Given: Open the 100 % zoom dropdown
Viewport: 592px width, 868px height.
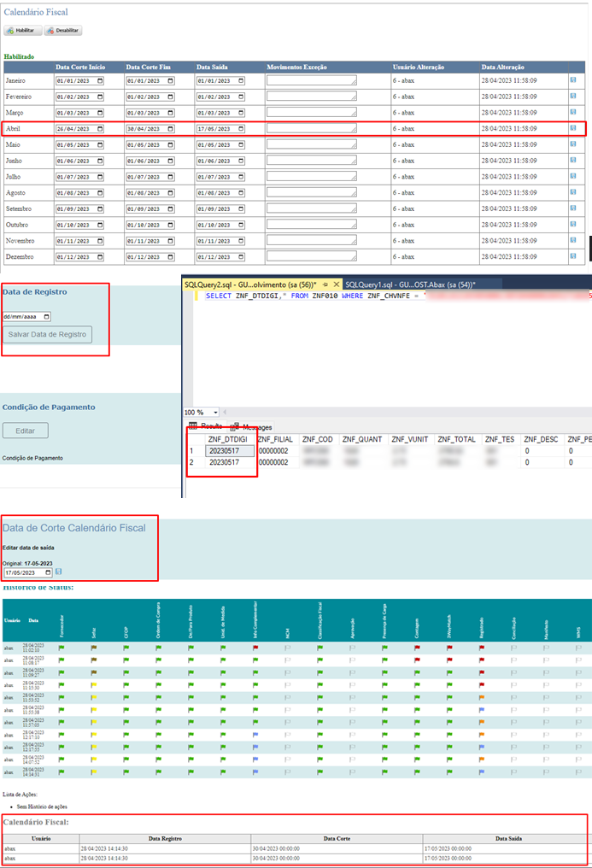Looking at the screenshot, I should tap(213, 412).
